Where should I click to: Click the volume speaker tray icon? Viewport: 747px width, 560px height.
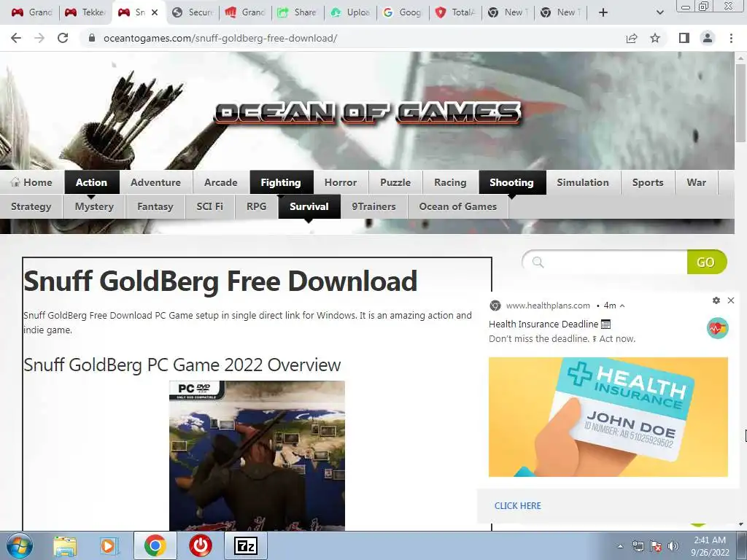tap(673, 546)
